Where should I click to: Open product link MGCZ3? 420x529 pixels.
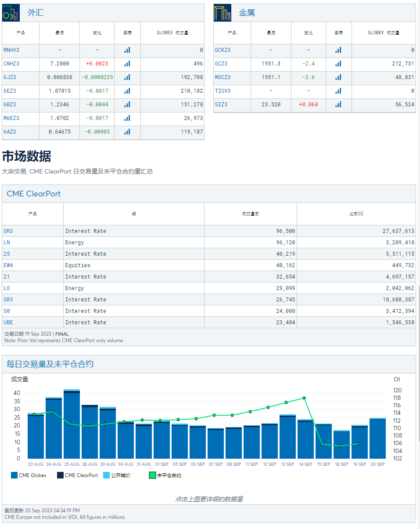(223, 77)
